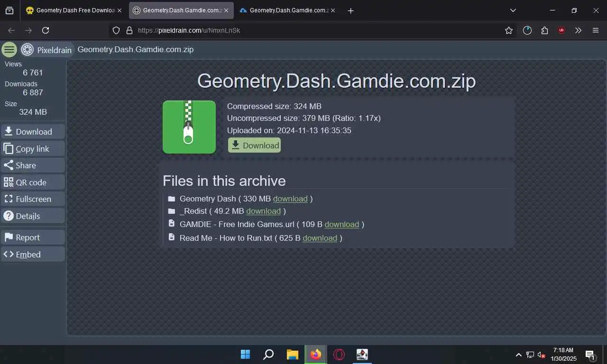Bookmark this page with star icon
Image resolution: width=607 pixels, height=364 pixels.
tap(509, 30)
